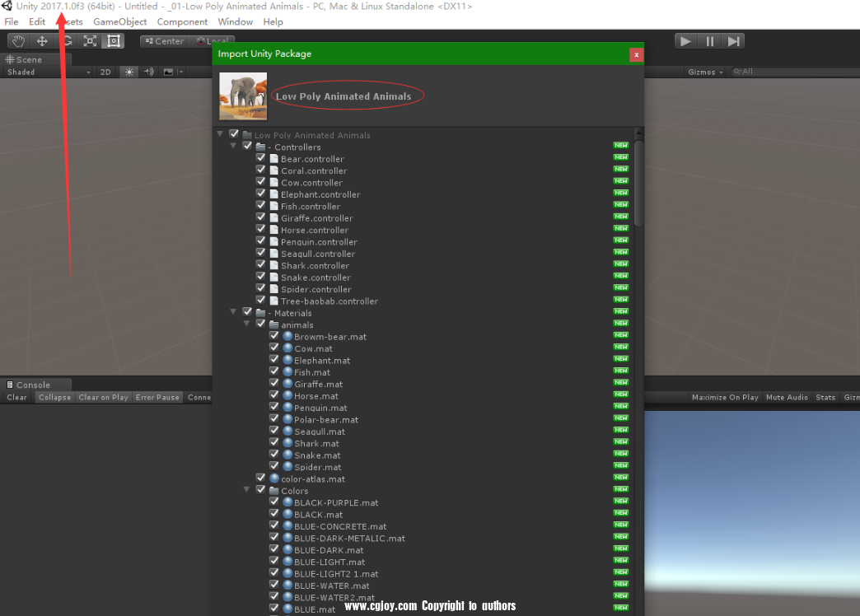This screenshot has height=616, width=860.
Task: Select the Move tool
Action: click(x=41, y=41)
